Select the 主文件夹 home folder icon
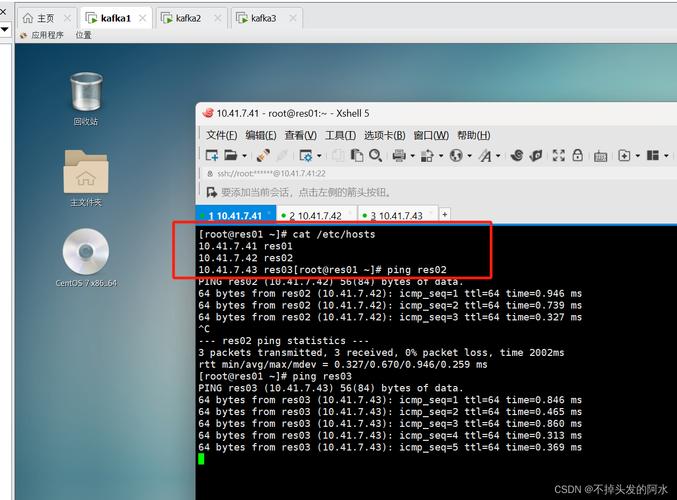This screenshot has height=500, width=677. [86, 178]
